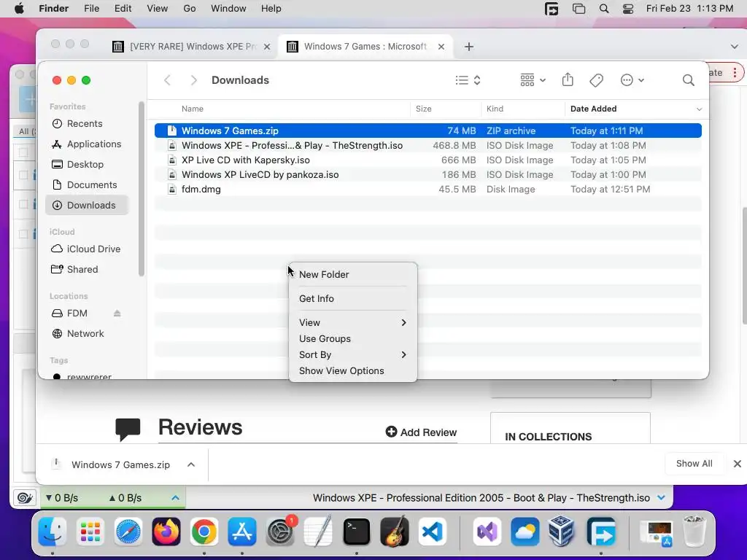Open VirtualBox from the Dock
Viewport: 747px width, 560px height.
click(561, 531)
